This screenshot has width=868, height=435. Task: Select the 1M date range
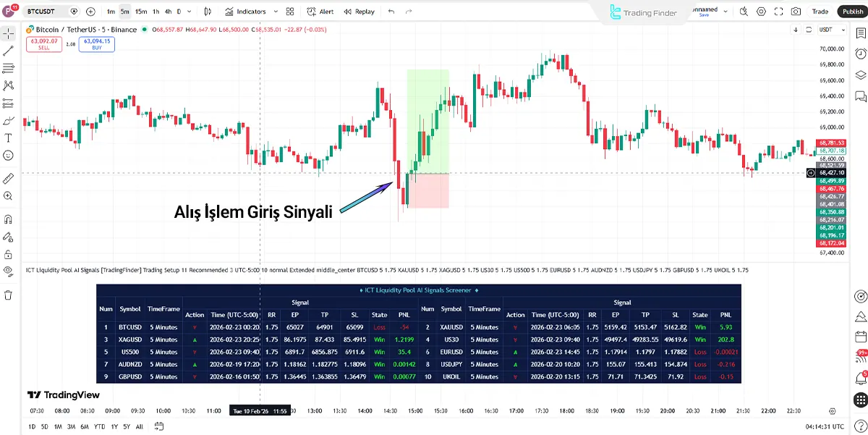tap(58, 427)
